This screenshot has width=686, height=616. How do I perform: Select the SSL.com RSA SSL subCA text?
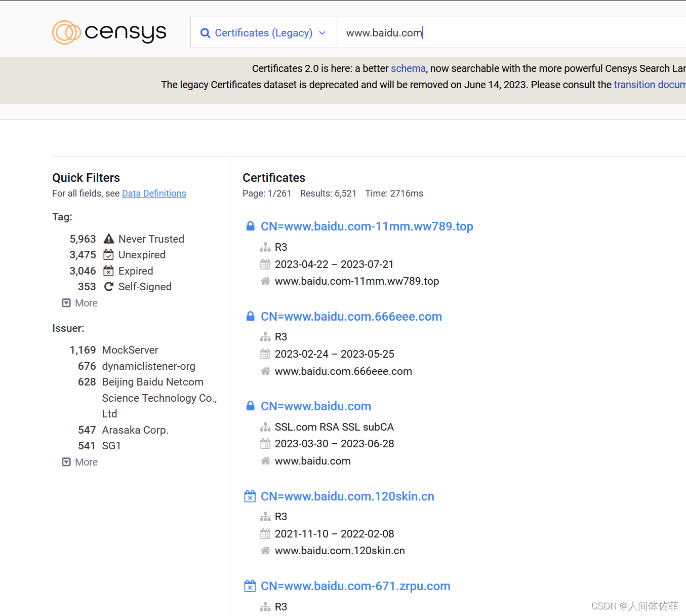pyautogui.click(x=334, y=427)
